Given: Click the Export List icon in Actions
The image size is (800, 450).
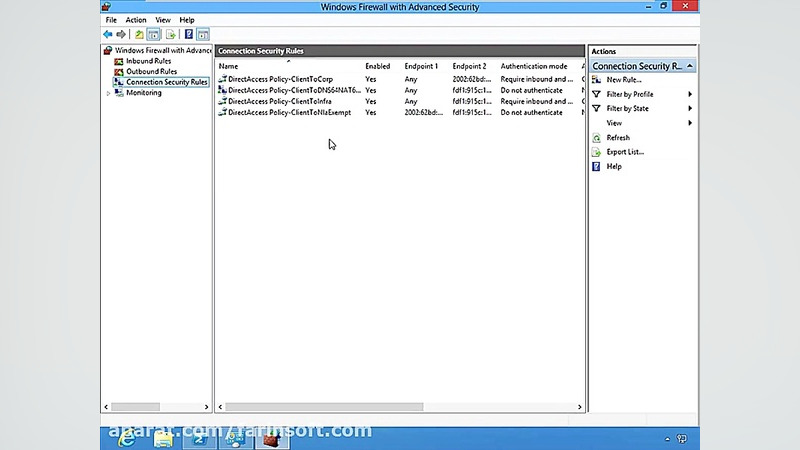Looking at the screenshot, I should coord(596,152).
